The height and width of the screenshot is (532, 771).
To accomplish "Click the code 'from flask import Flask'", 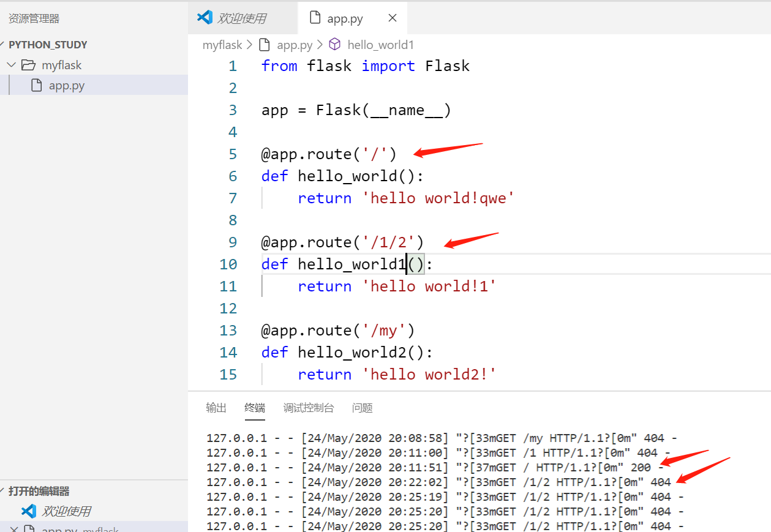I will coord(366,66).
